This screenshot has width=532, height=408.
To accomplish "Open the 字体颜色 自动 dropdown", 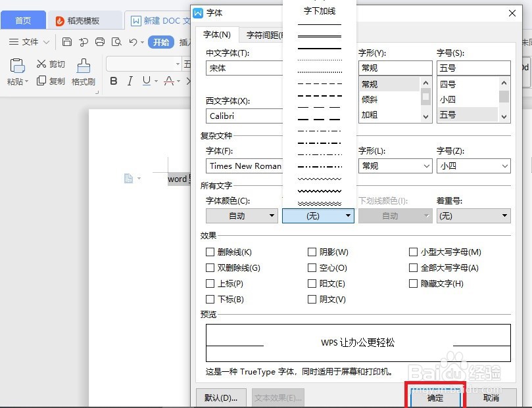I will [x=242, y=216].
